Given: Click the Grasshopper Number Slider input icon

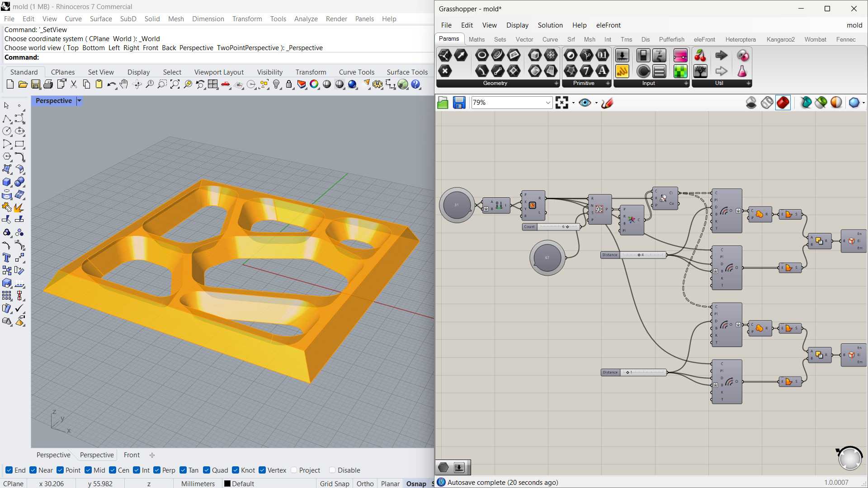Looking at the screenshot, I should [622, 55].
